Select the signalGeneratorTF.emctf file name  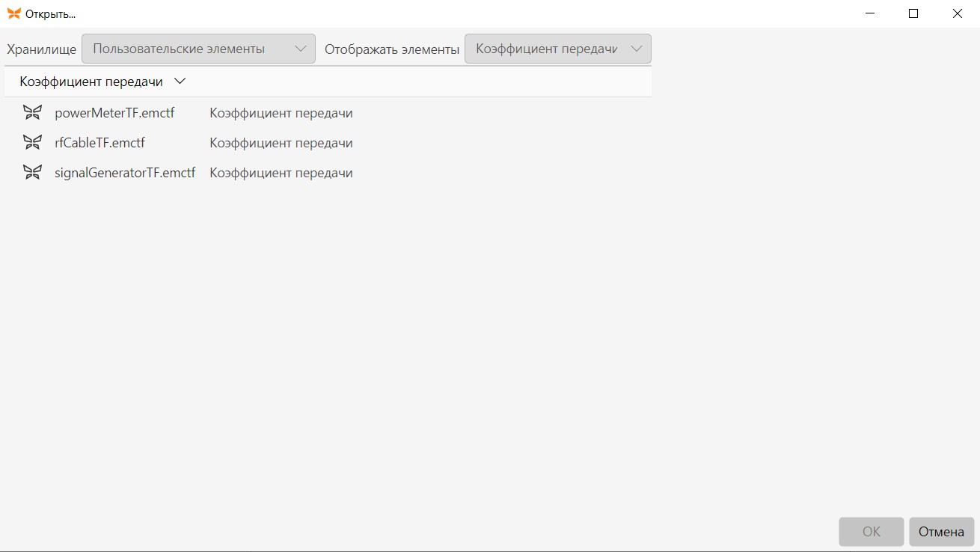(x=125, y=172)
